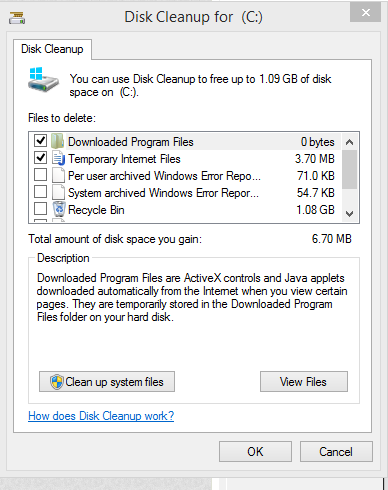The height and width of the screenshot is (490, 388).
Task: Open 'How does Disk Cleanup work?' link
Action: tap(101, 416)
